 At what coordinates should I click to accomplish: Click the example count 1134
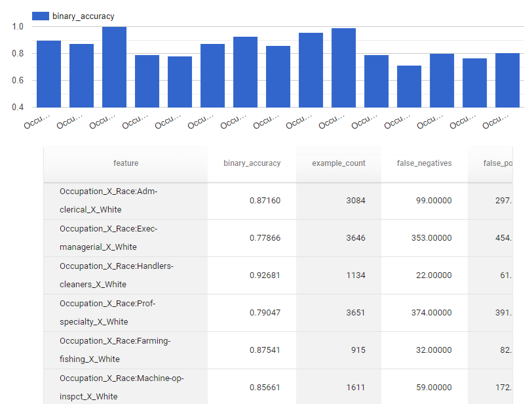[x=356, y=275]
